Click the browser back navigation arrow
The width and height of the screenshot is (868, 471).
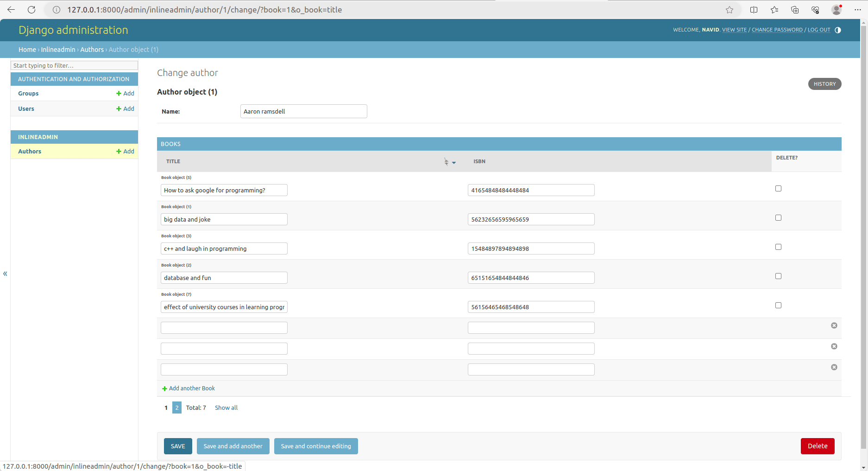pos(10,9)
